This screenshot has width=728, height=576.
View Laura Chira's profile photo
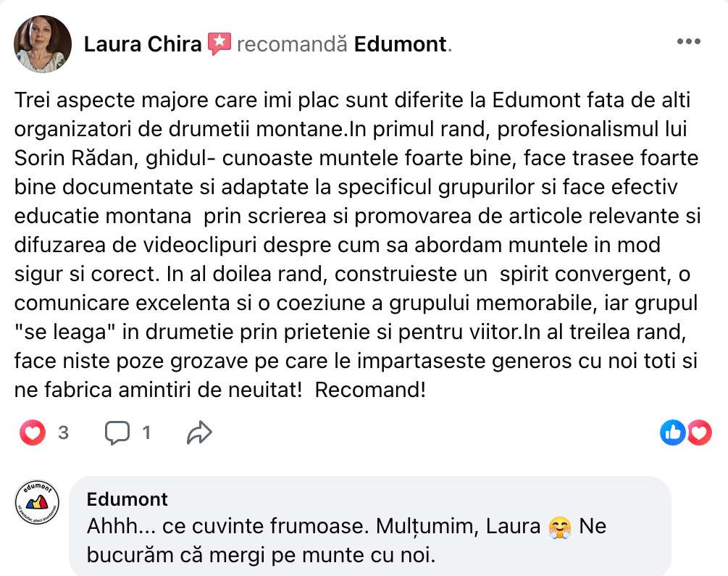[43, 44]
